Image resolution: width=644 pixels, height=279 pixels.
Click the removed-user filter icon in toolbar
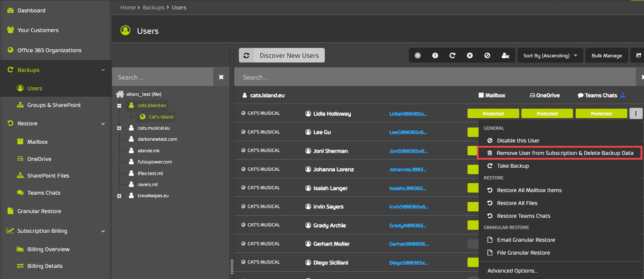[506, 55]
